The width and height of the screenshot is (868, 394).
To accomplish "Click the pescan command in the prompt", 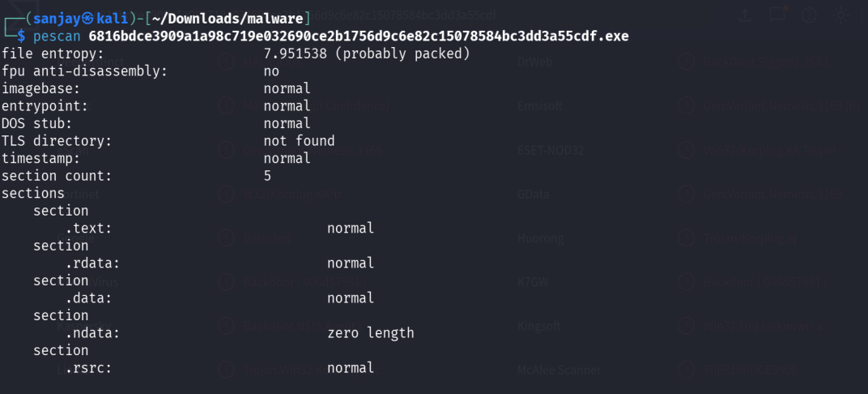I will click(57, 36).
